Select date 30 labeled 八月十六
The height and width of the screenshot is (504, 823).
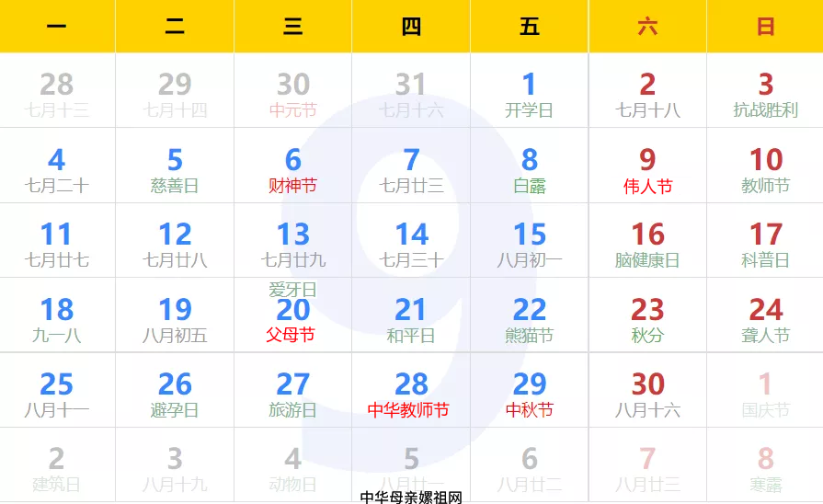647,390
